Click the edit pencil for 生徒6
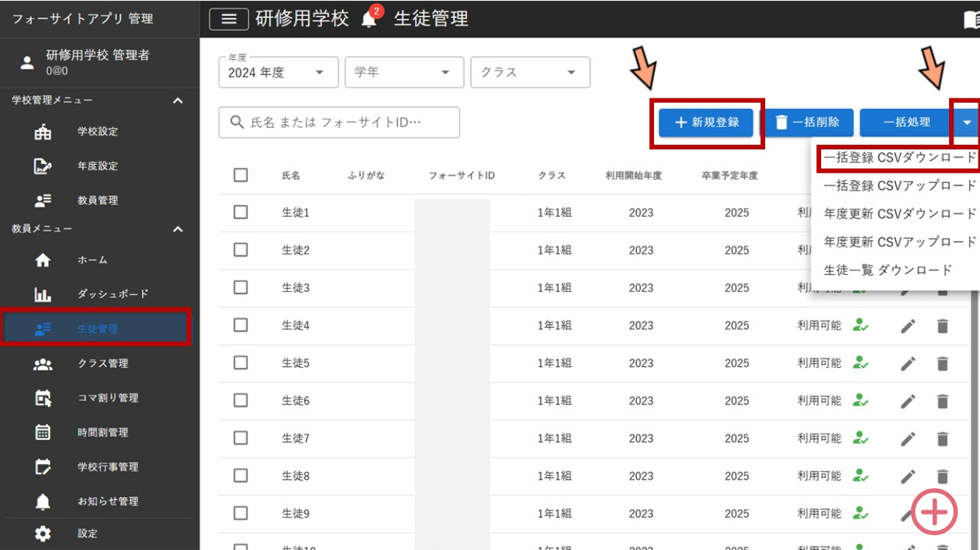 [x=908, y=401]
